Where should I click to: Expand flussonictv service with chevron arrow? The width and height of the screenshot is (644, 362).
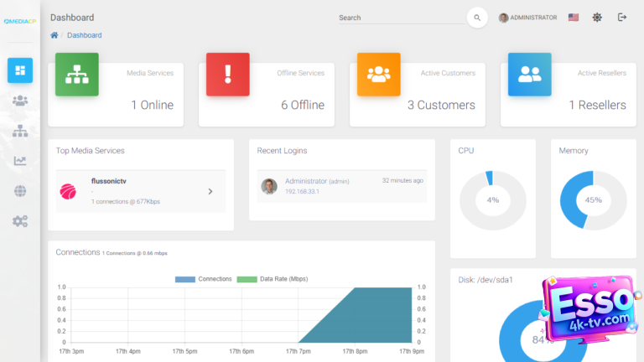coord(210,191)
